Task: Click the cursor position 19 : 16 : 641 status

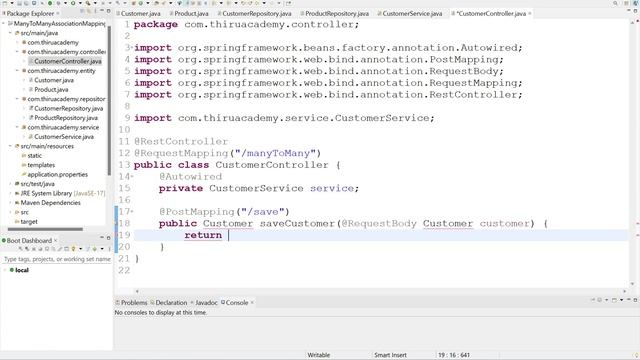Action: (x=454, y=355)
